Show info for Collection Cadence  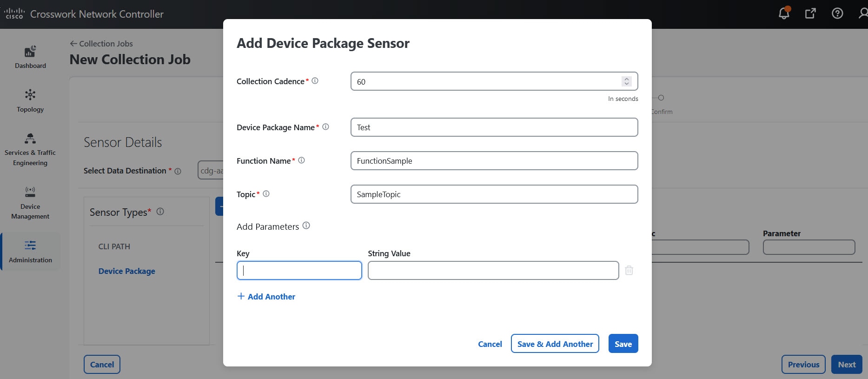(315, 80)
